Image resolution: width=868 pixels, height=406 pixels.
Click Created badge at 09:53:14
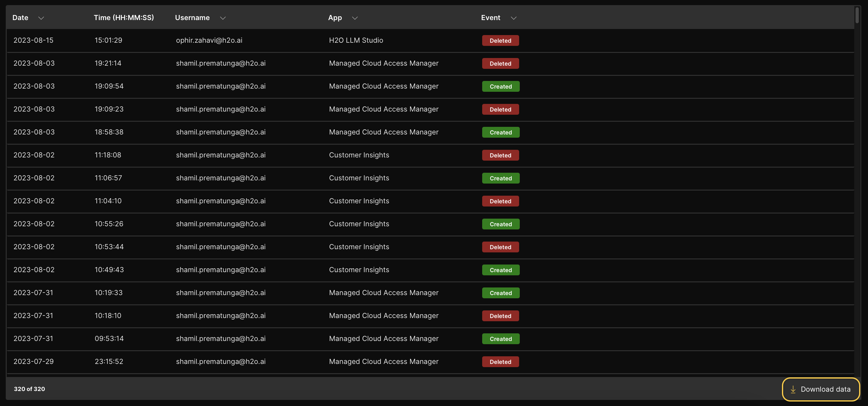tap(500, 339)
